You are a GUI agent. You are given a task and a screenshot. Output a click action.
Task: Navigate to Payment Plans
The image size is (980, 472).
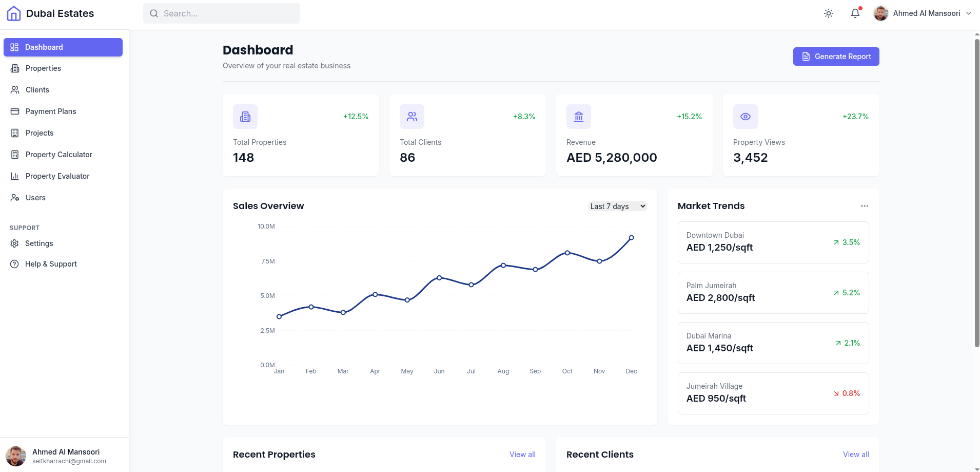tap(63, 111)
